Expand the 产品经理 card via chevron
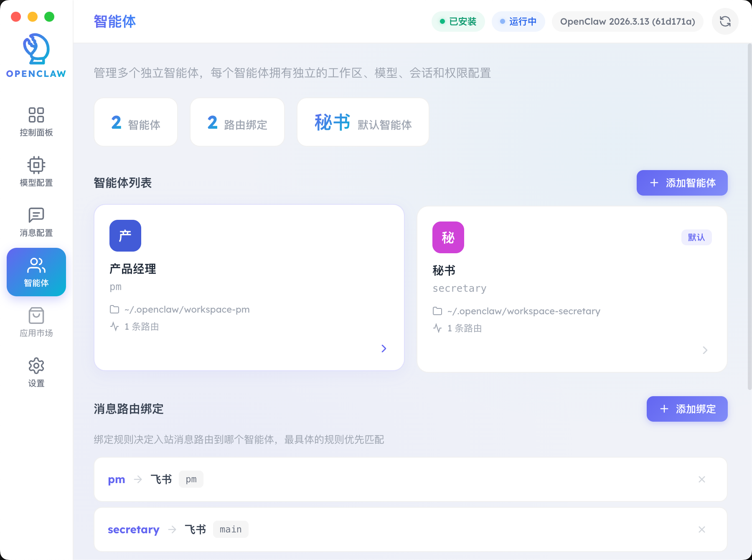The height and width of the screenshot is (560, 752). click(384, 348)
